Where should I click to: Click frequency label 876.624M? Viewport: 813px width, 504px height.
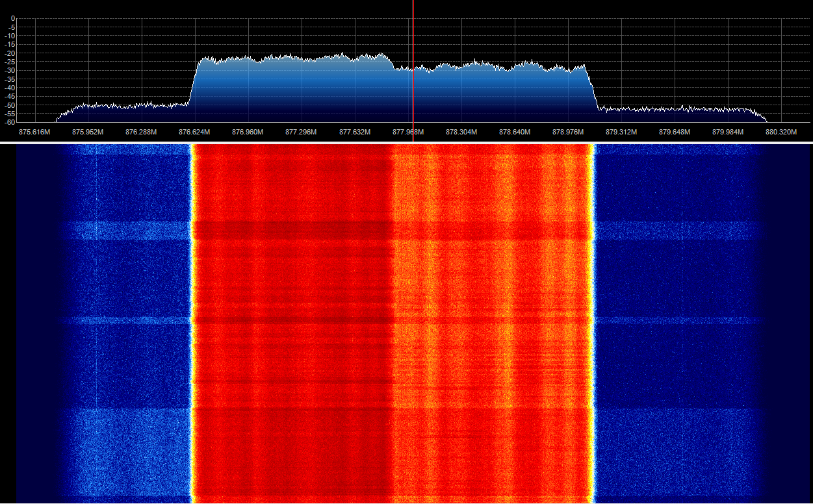click(194, 132)
